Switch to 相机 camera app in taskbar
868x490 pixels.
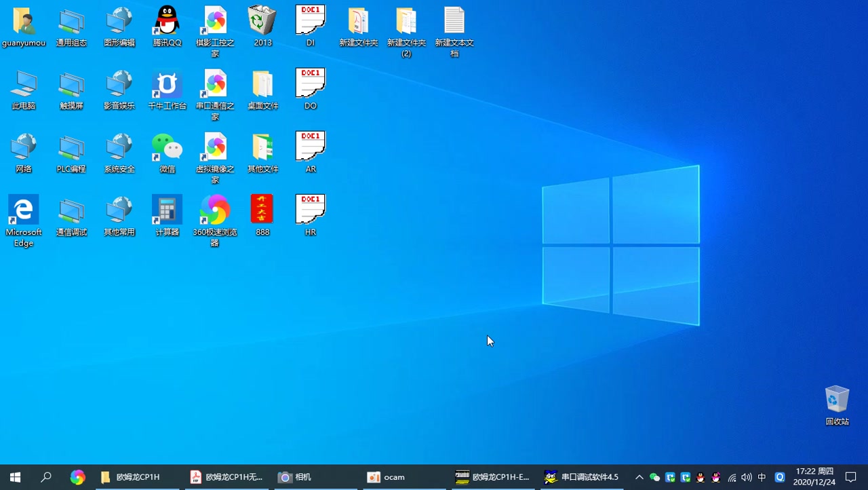coord(317,477)
